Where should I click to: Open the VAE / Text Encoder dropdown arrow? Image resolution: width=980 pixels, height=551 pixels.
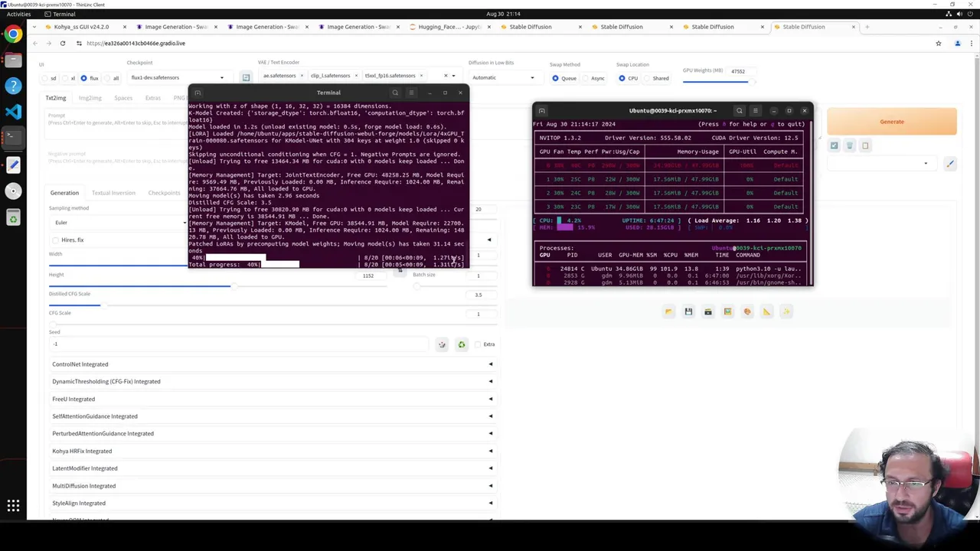(453, 76)
